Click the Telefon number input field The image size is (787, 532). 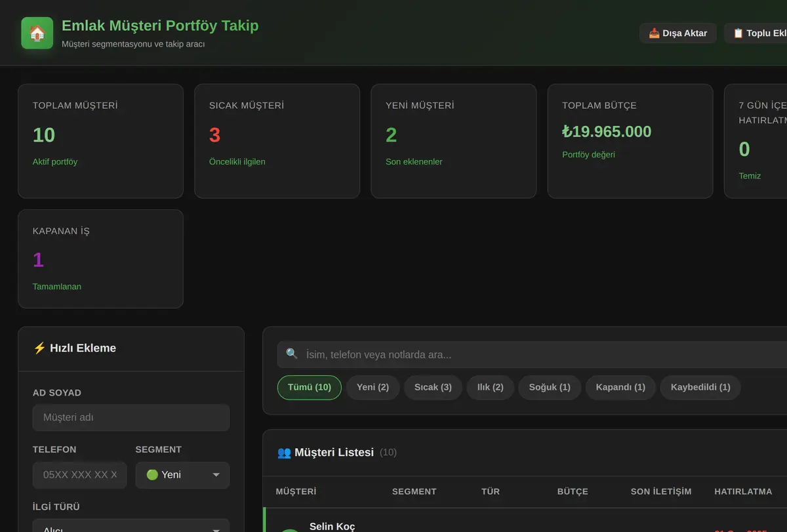80,475
